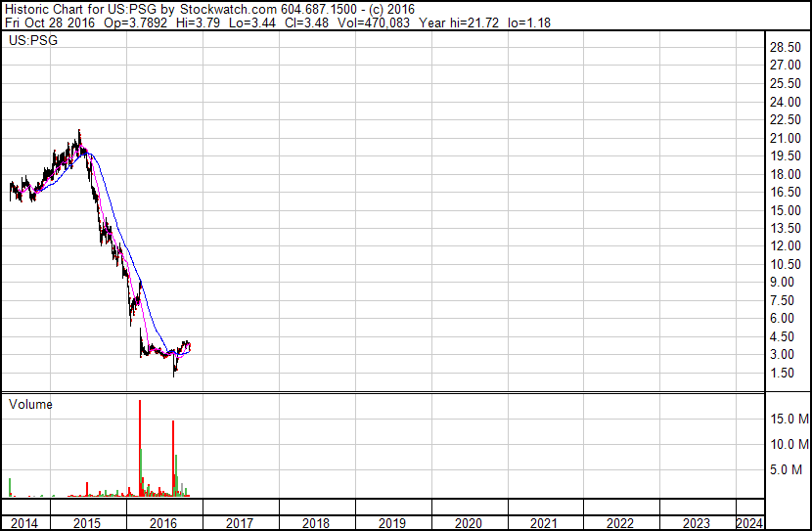Click the Cl=3.48 closing value
This screenshot has height=531, width=812.
306,22
